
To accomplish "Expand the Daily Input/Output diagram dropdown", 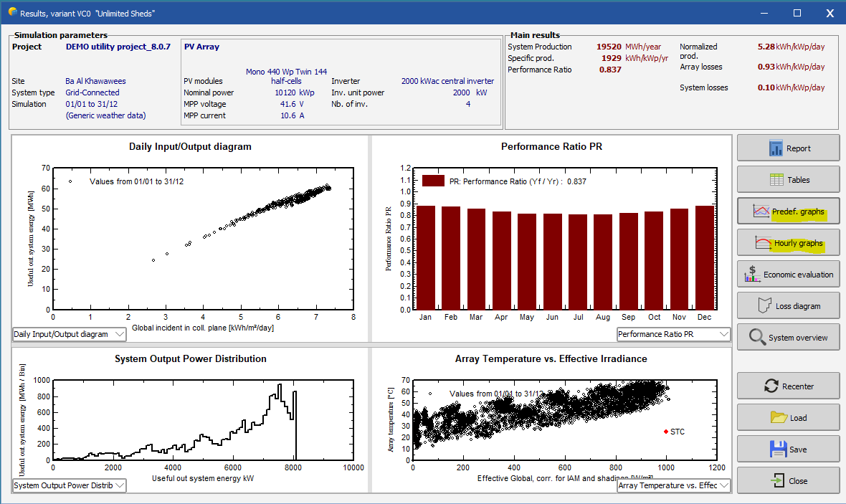I will coord(70,334).
